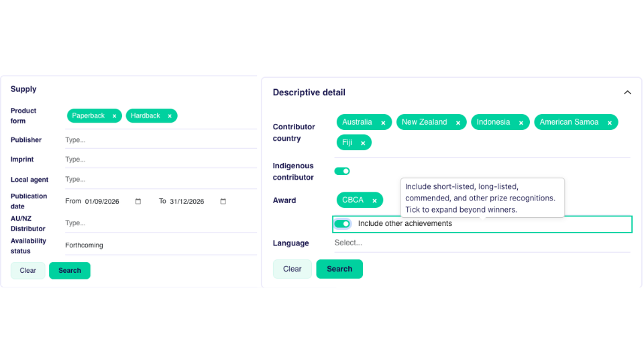Click the Indigenous contributor label

point(293,172)
